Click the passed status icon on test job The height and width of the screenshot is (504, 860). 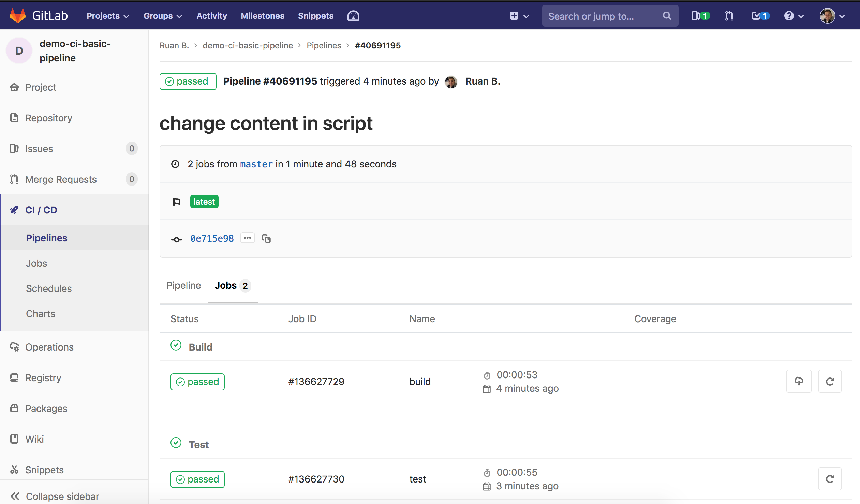pos(197,479)
